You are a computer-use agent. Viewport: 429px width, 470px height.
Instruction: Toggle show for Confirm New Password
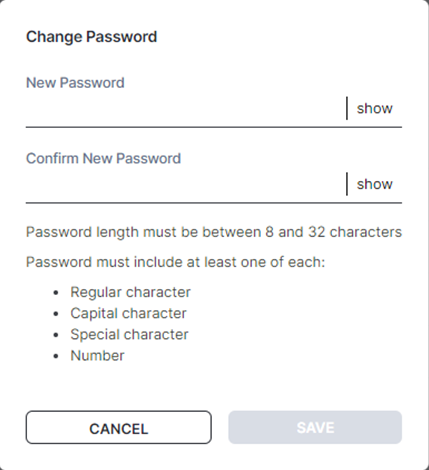coord(375,184)
